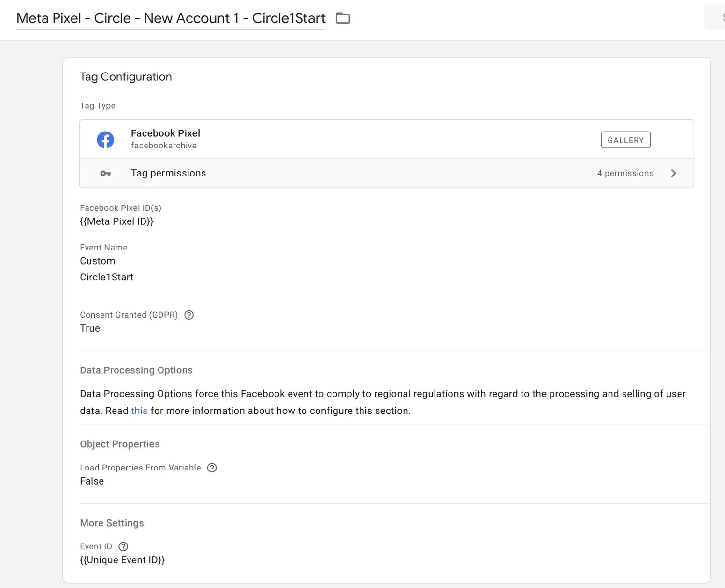Open the Event ID help tooltip

tap(123, 546)
